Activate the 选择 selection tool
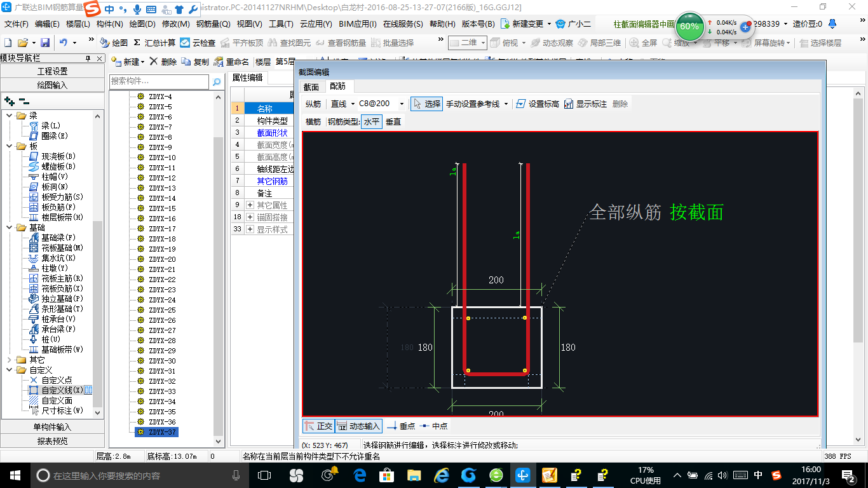868x488 pixels. pos(426,104)
